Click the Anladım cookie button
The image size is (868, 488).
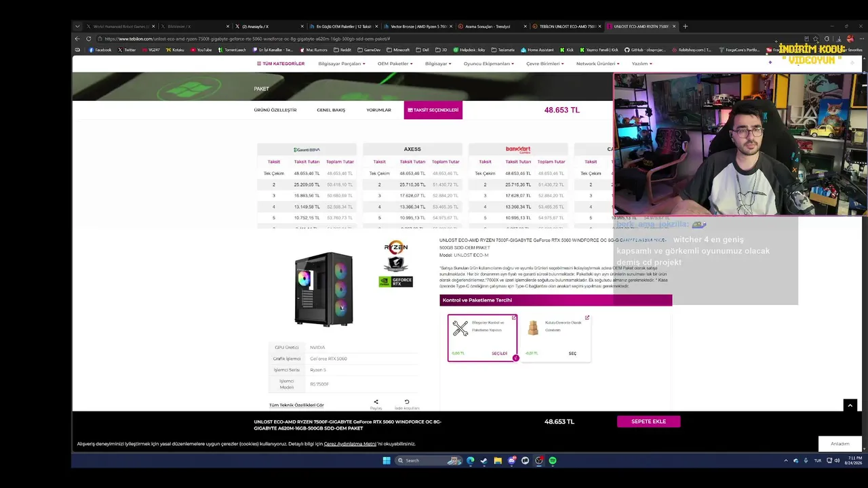click(x=840, y=444)
